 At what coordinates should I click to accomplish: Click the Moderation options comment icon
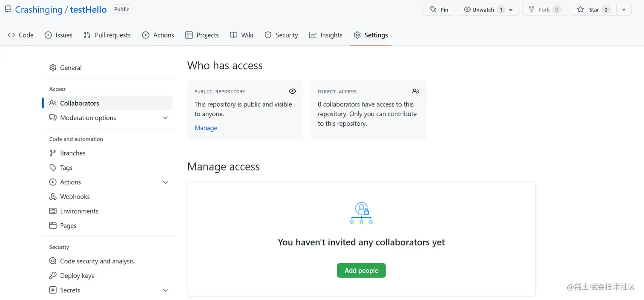pos(53,118)
